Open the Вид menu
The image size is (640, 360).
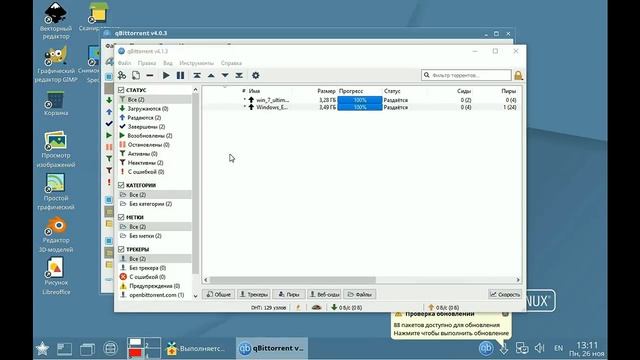coord(168,63)
